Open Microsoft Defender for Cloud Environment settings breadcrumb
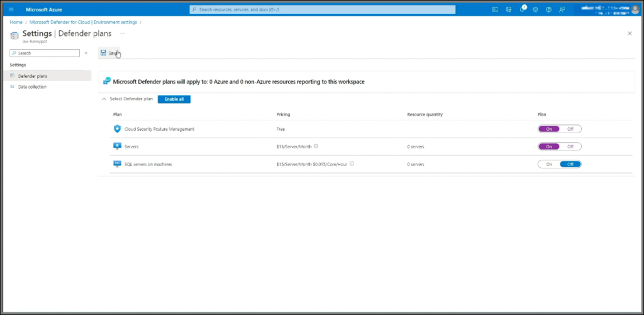Viewport: 644px width, 315px height. point(84,22)
